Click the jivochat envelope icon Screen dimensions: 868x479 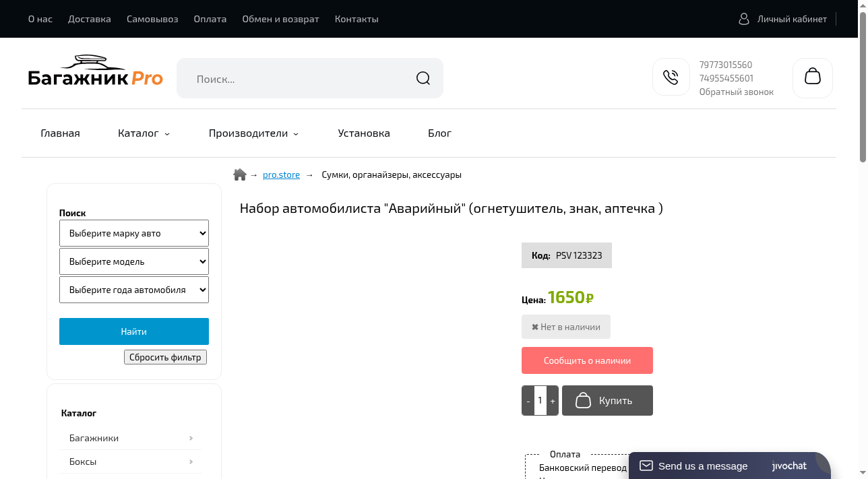[x=646, y=466]
